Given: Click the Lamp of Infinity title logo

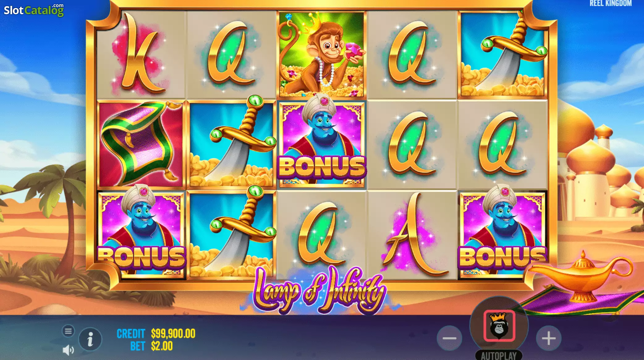Looking at the screenshot, I should click(x=320, y=290).
